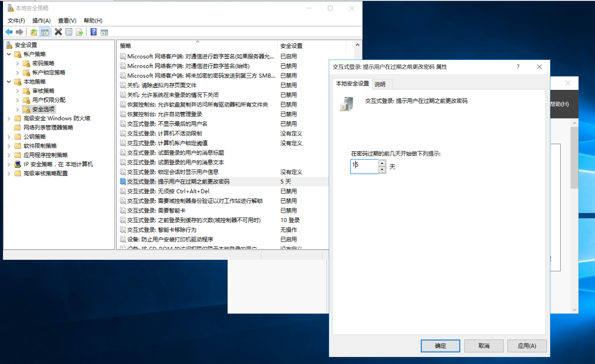Switch to the 说明 tab
This screenshot has height=364, width=595.
pos(380,84)
